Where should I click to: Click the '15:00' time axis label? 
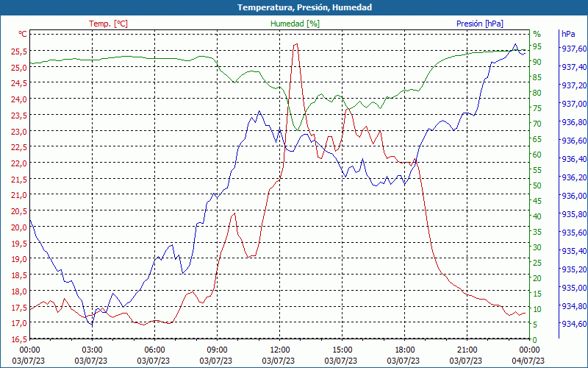[342, 350]
